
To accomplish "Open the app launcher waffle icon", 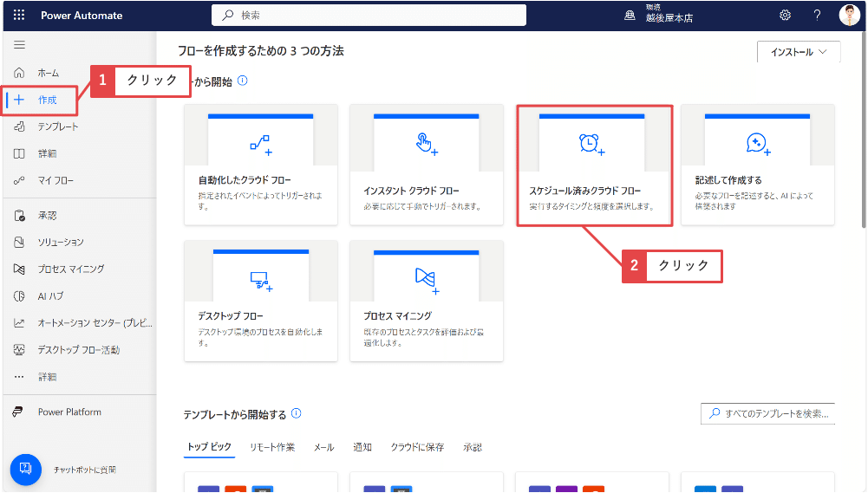I will [19, 15].
